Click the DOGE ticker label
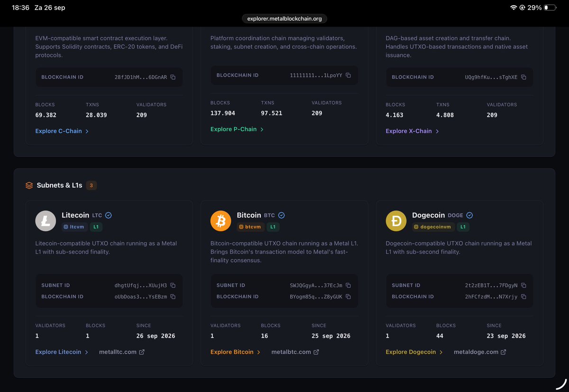 [x=455, y=216]
